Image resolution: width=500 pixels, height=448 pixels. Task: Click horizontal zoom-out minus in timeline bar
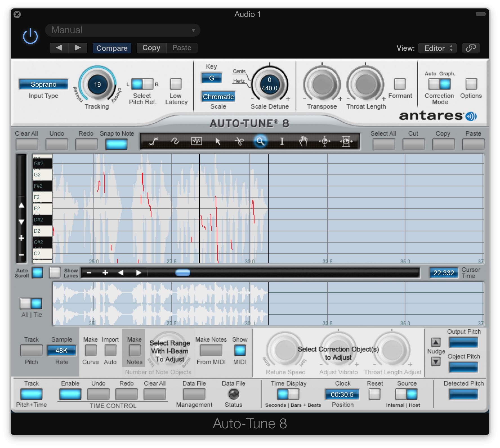click(89, 273)
